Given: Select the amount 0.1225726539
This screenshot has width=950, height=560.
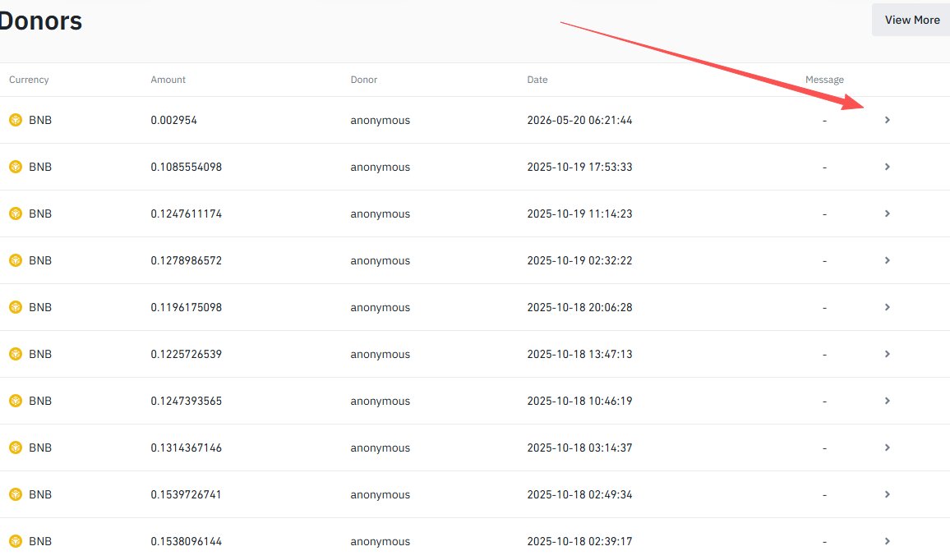Looking at the screenshot, I should tap(186, 354).
